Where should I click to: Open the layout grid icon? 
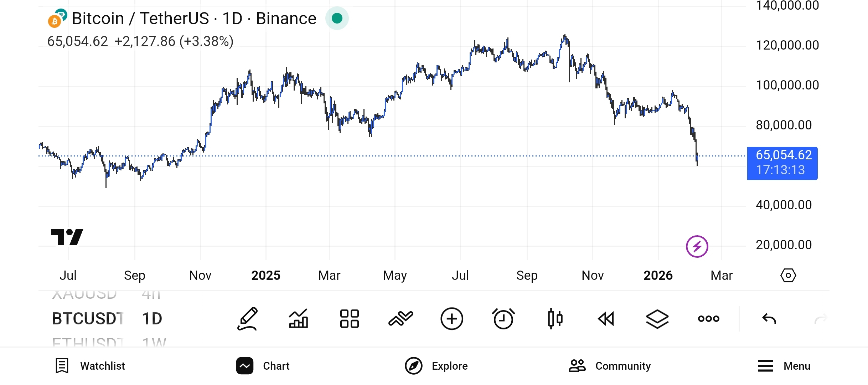click(349, 318)
